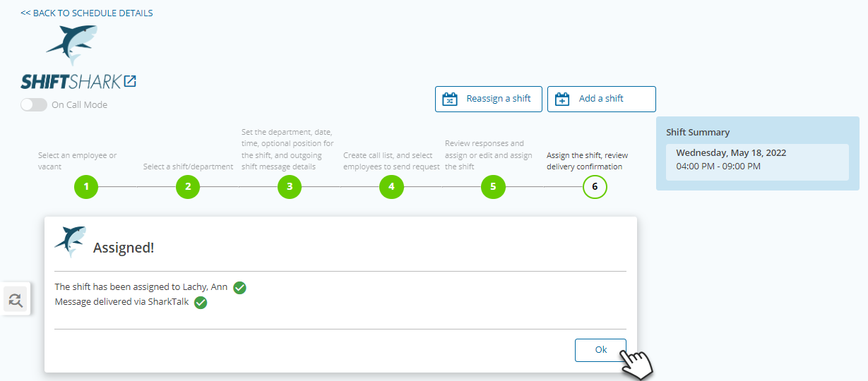868x381 pixels.
Task: Click the Reassign a shift button
Action: coord(489,99)
